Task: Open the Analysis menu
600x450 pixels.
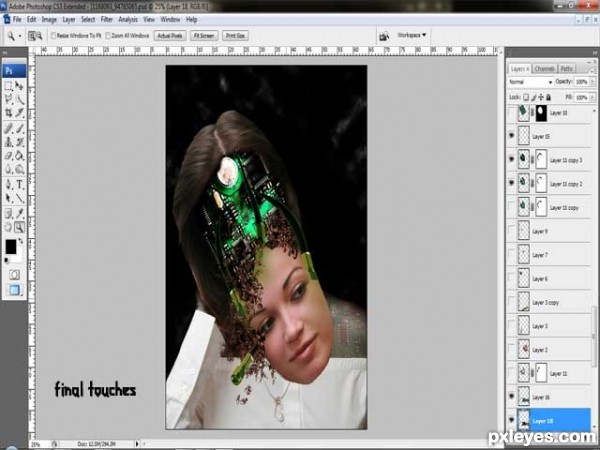Action: (128, 19)
